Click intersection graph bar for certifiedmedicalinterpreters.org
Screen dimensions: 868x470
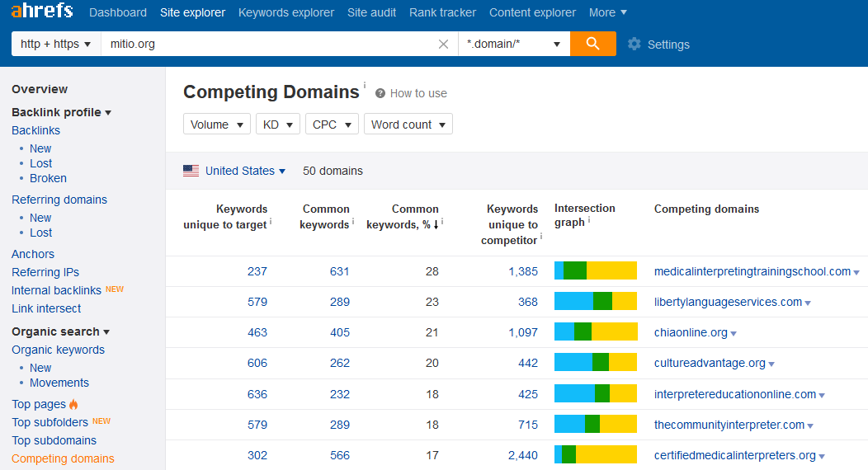point(596,454)
